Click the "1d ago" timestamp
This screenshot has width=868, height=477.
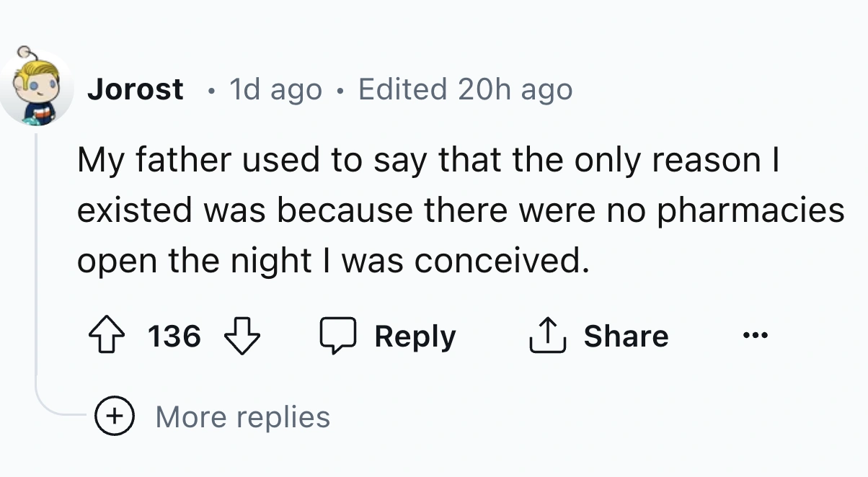(275, 89)
